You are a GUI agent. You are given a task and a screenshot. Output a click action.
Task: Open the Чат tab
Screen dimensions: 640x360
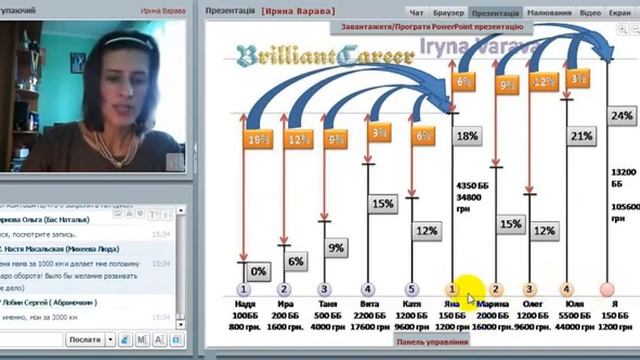[x=416, y=13]
